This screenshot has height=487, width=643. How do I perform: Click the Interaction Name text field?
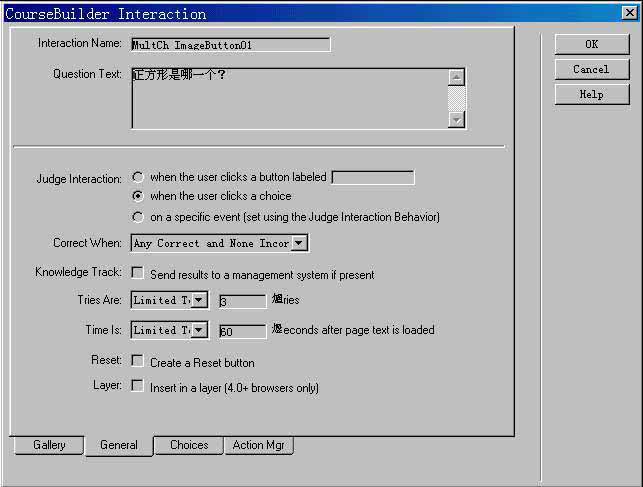pyautogui.click(x=230, y=44)
